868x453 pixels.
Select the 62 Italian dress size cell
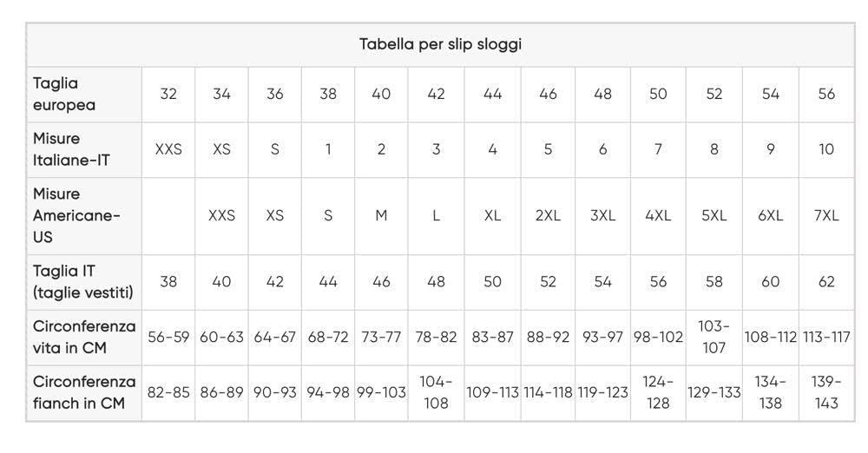coord(826,282)
